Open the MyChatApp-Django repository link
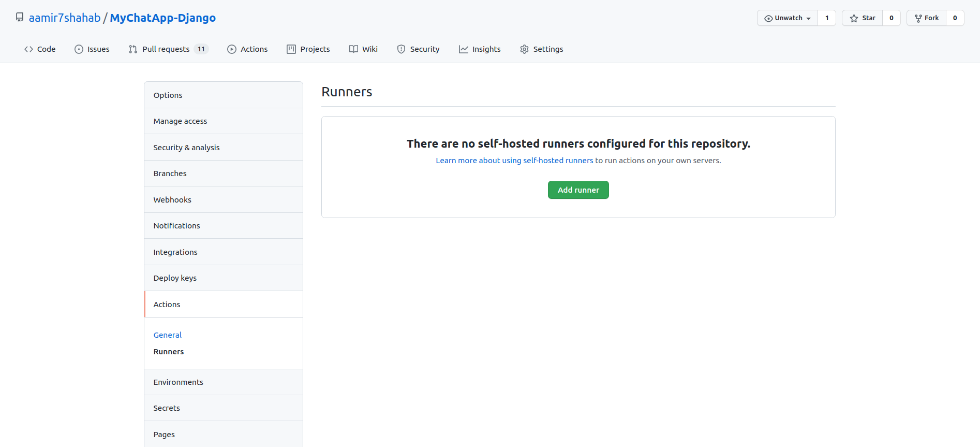 point(163,18)
